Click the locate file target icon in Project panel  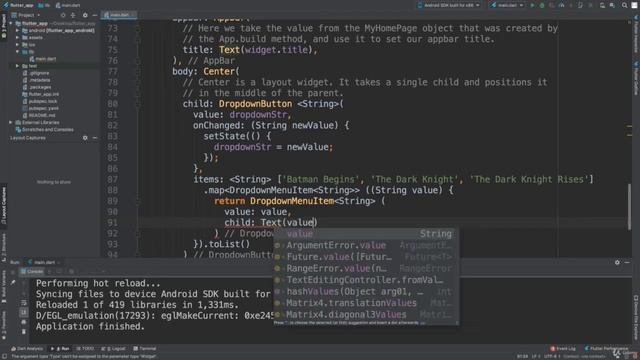pos(63,15)
